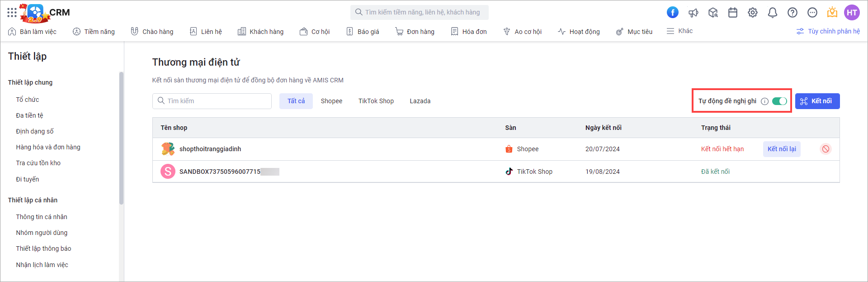Select the TikTok Shop filter tab

pos(376,101)
